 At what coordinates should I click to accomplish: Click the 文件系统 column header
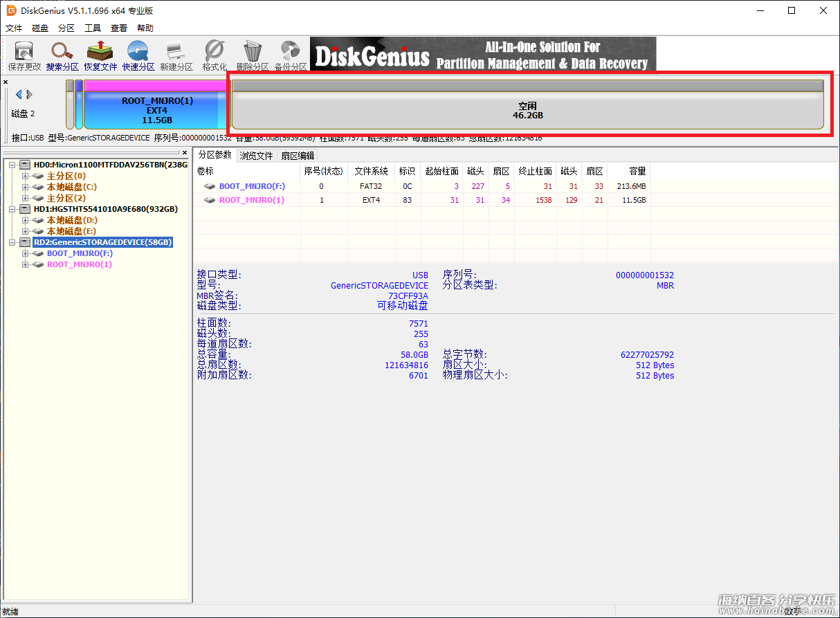tap(372, 171)
